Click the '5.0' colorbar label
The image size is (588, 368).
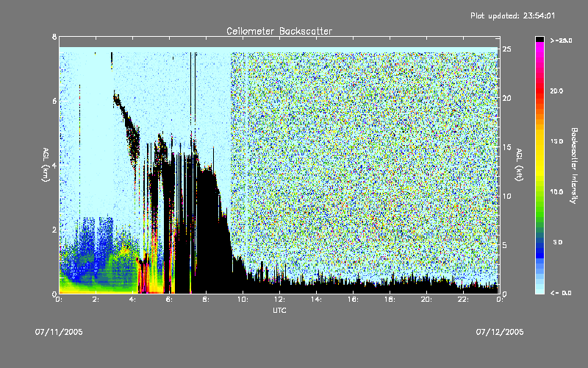point(558,242)
